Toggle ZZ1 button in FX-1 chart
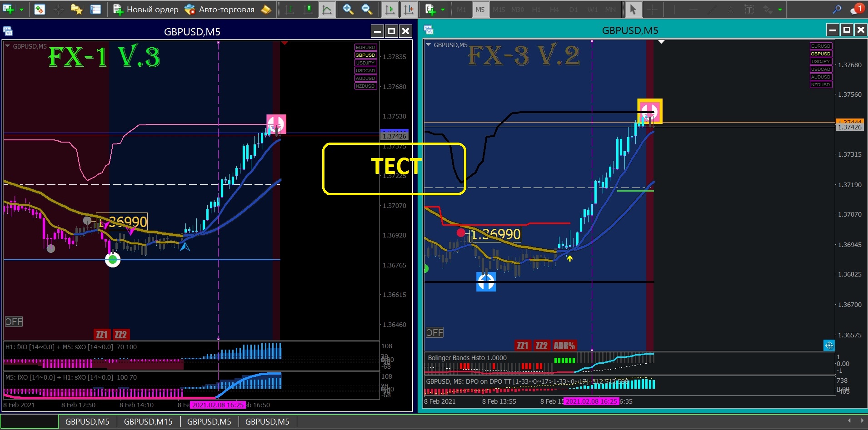This screenshot has width=868, height=430. tap(101, 335)
